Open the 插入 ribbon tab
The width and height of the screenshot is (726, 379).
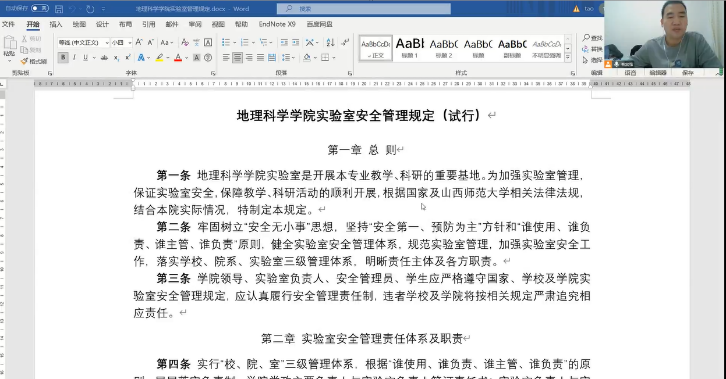[56, 24]
